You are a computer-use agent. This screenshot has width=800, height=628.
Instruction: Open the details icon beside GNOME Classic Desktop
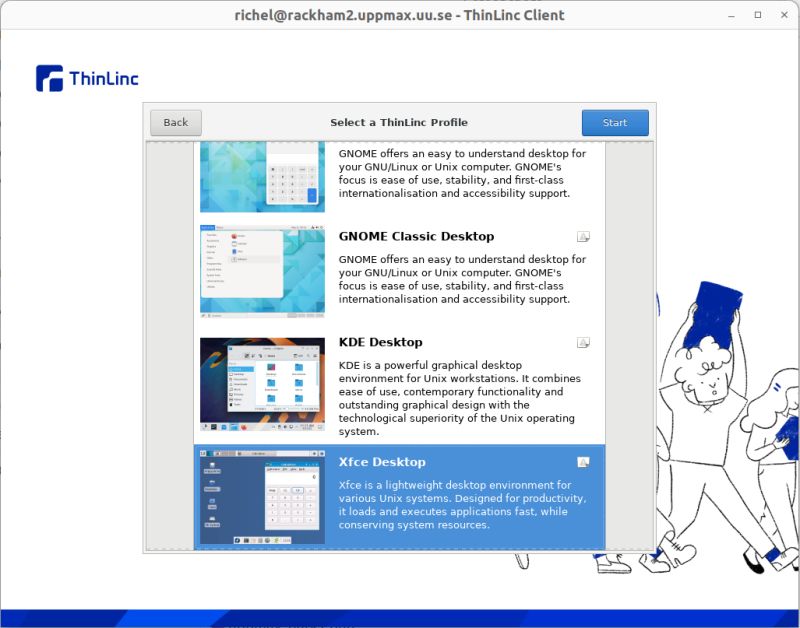583,237
